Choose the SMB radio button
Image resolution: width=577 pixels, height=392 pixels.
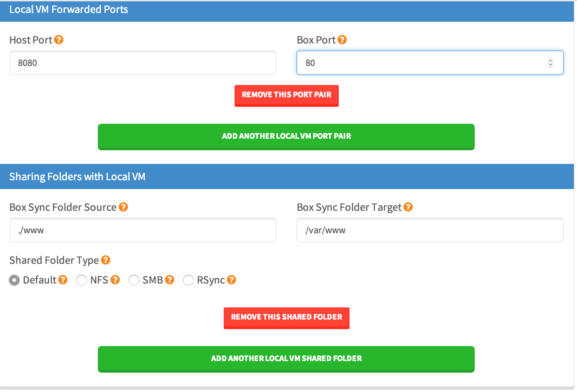coord(134,280)
